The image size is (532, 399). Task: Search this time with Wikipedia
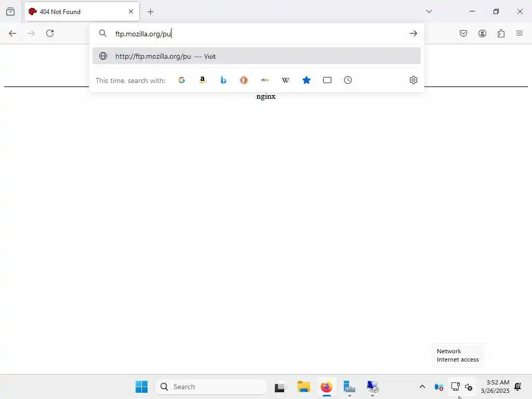click(x=286, y=80)
